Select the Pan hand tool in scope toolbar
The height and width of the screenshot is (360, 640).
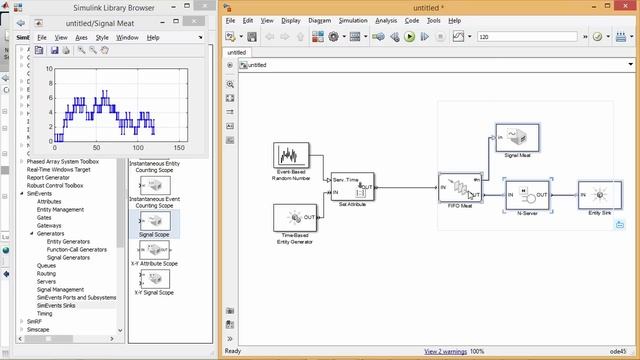point(105,51)
